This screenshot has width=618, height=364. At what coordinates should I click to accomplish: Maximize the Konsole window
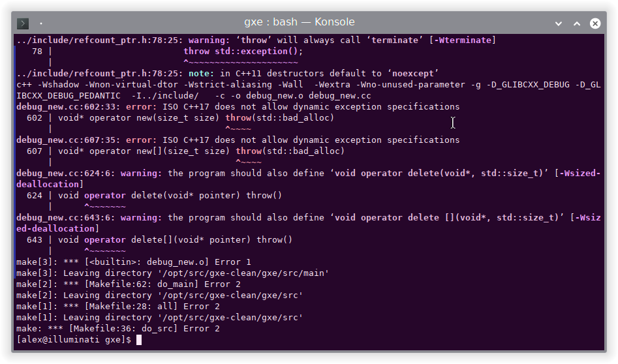577,23
